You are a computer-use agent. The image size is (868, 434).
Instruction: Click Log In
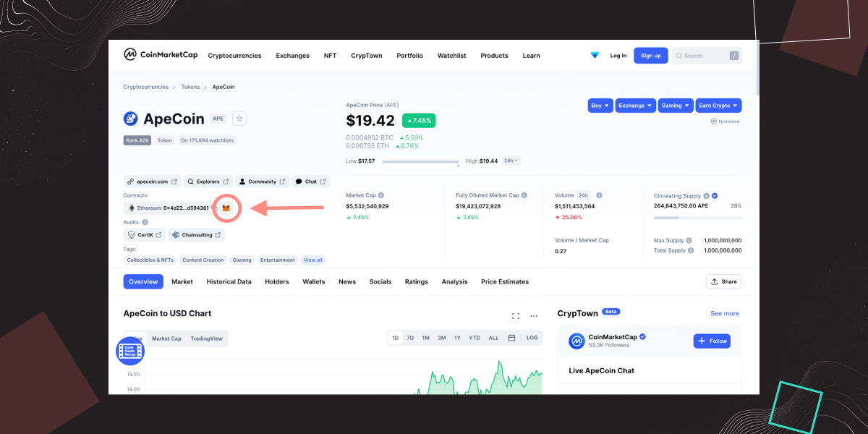[x=618, y=56]
